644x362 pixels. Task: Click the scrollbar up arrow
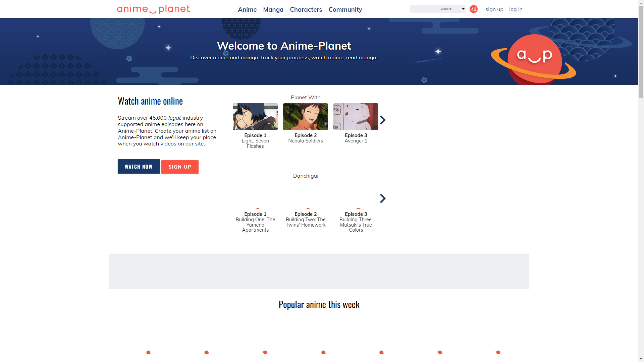(x=641, y=3)
